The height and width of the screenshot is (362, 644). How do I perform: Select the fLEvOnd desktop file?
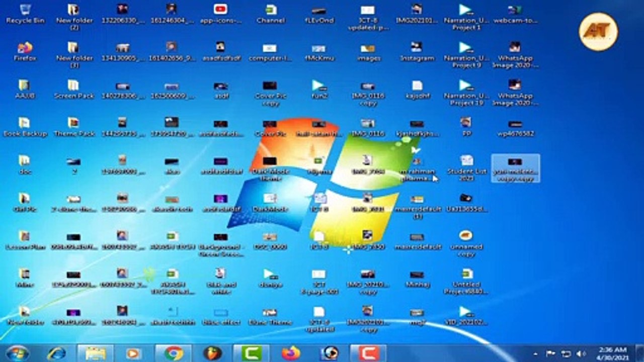[x=319, y=14]
